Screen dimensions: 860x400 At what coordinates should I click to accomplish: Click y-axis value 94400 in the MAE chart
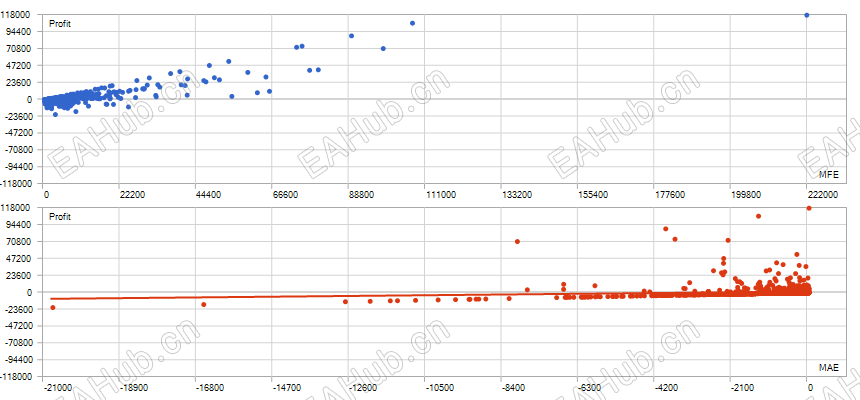point(21,224)
